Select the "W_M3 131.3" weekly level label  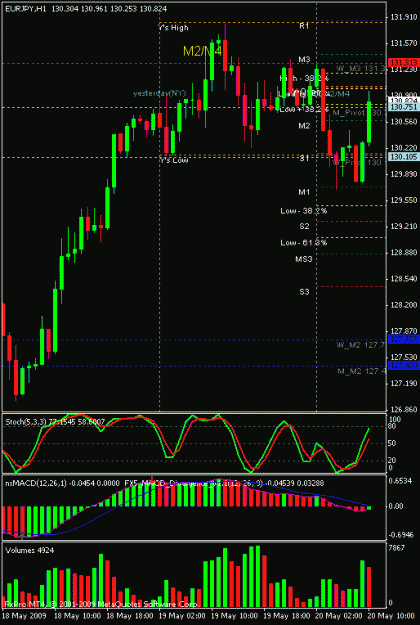(361, 69)
